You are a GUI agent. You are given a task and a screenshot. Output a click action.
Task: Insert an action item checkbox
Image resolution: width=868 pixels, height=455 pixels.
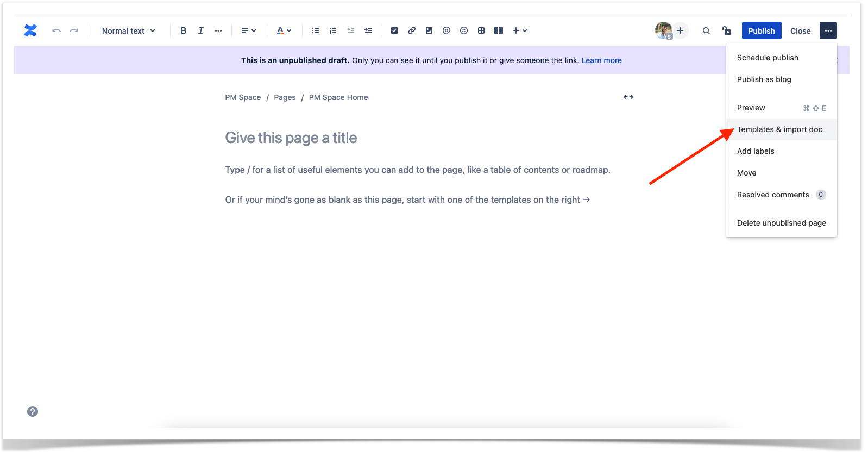(394, 30)
